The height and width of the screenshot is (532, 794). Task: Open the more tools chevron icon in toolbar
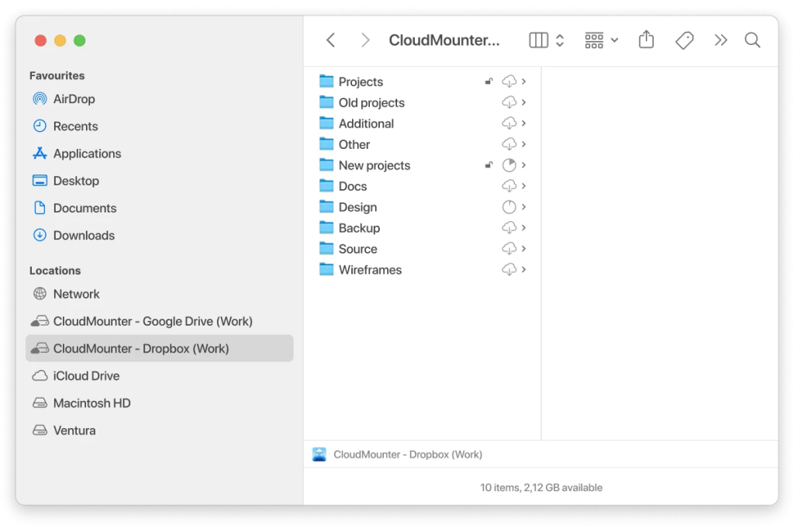click(x=720, y=40)
